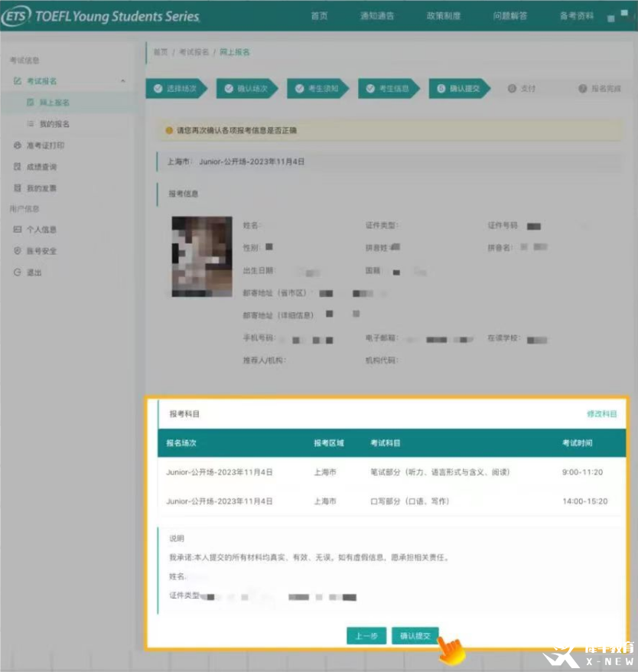
Task: Open 我的发票 in the sidebar
Action: coord(41,188)
